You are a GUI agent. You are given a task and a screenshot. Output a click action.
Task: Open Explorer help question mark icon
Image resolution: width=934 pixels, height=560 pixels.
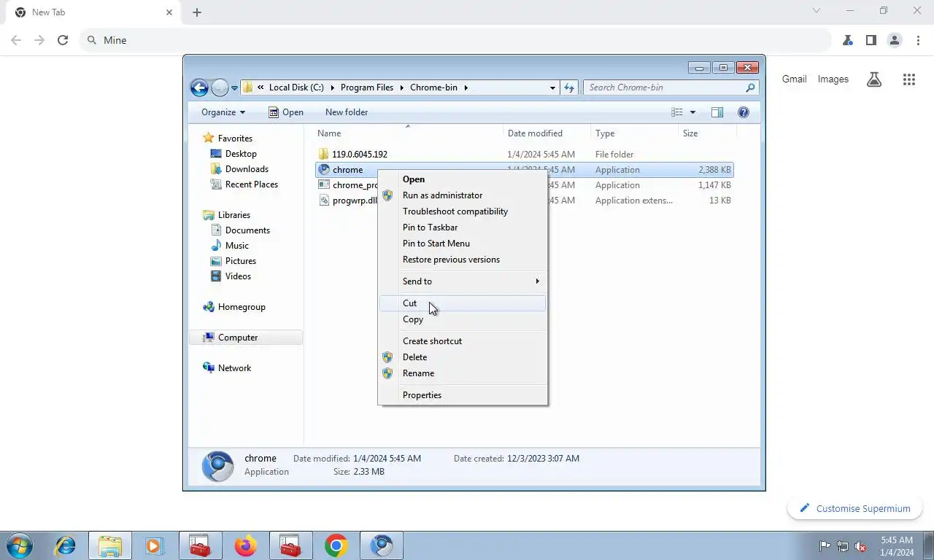[744, 112]
